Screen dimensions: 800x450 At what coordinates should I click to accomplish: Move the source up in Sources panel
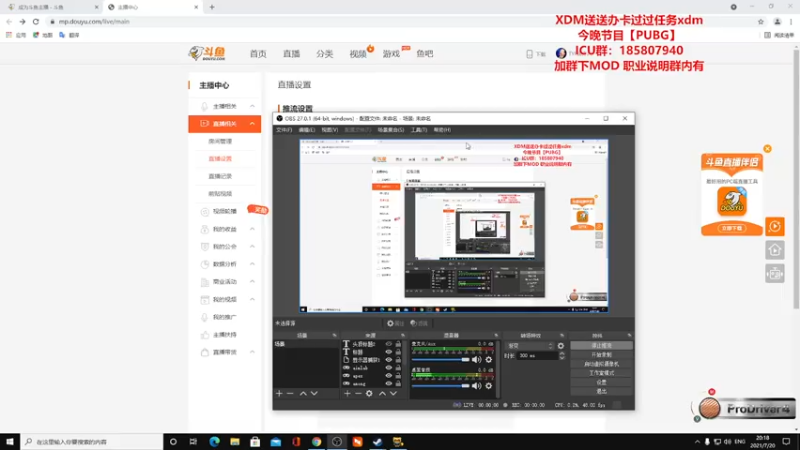382,393
